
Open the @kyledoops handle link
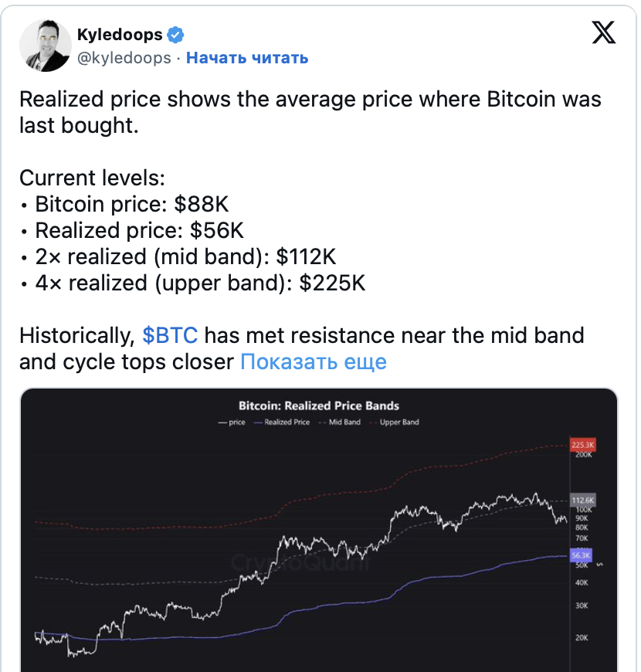pyautogui.click(x=124, y=58)
